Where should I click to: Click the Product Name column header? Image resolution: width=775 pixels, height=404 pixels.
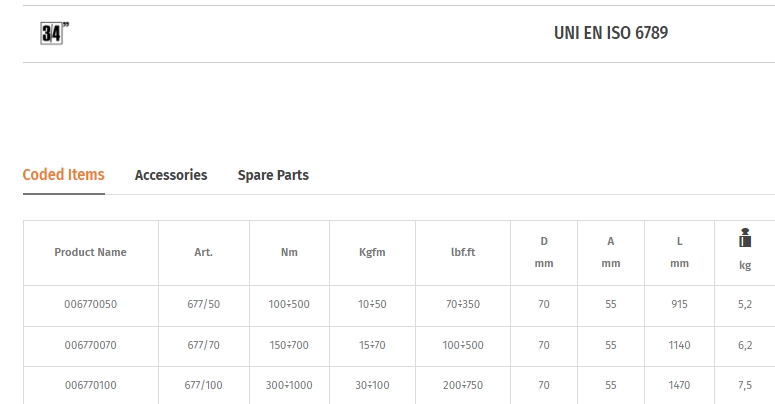(x=90, y=252)
